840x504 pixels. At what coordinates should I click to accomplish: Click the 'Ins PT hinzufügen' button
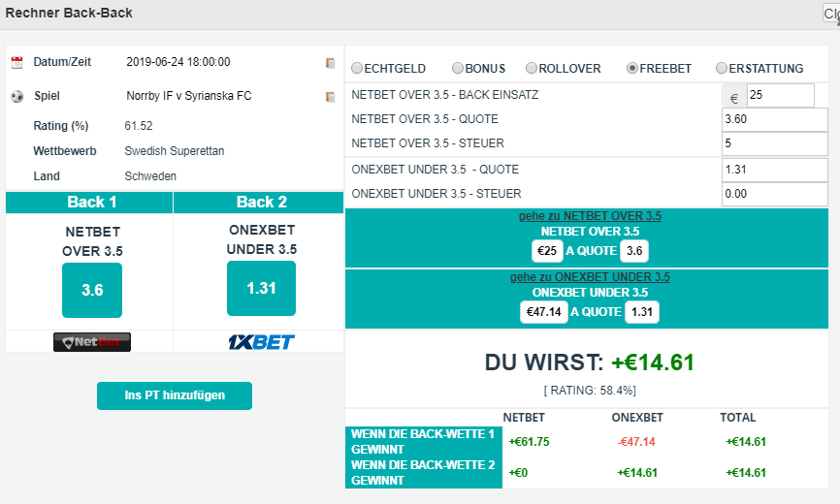click(x=175, y=395)
